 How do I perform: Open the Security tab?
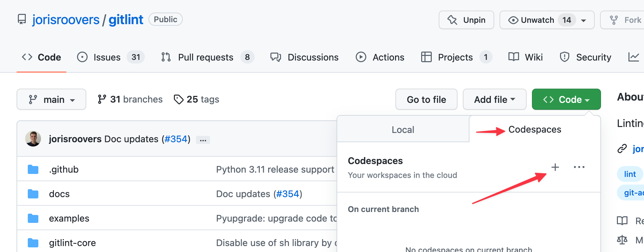585,57
